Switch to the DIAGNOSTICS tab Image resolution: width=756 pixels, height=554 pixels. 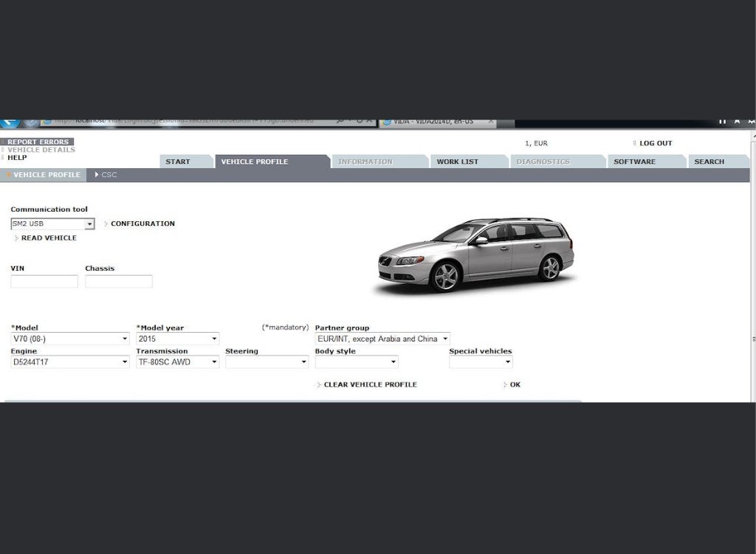[558, 162]
